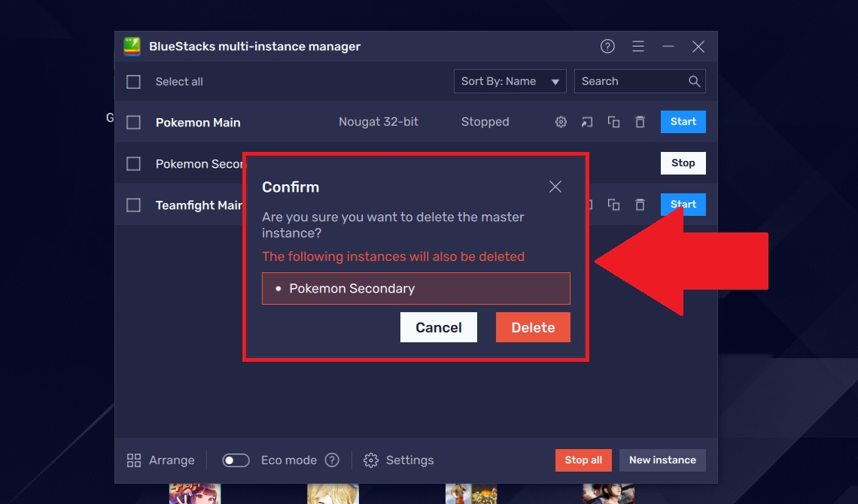858x504 pixels.
Task: Start the Pokemon Main instance
Action: (x=683, y=121)
